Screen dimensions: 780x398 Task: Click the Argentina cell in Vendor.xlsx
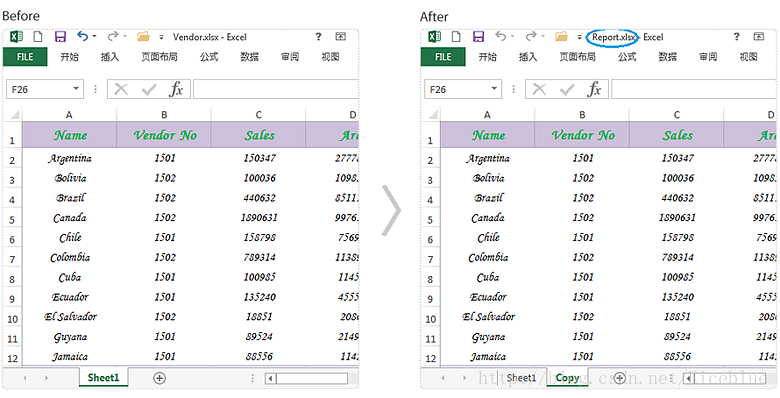(70, 158)
